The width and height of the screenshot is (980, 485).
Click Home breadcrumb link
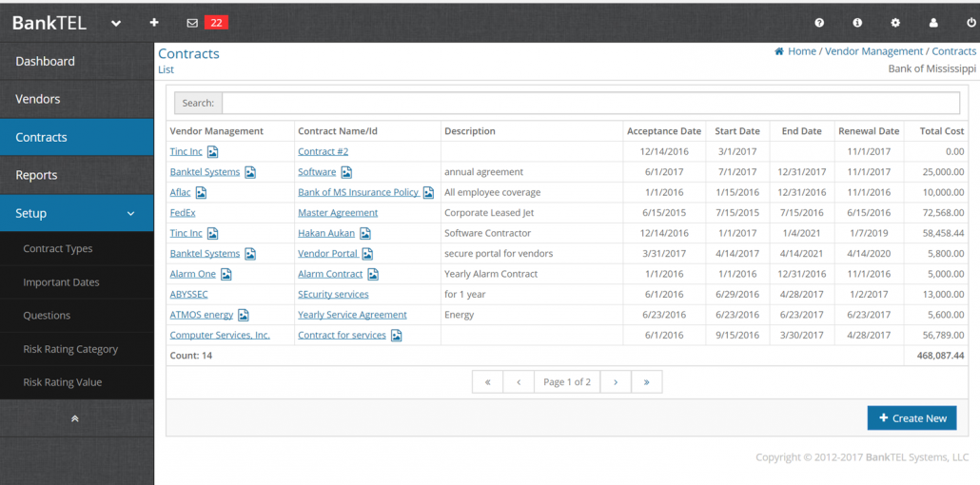[x=802, y=51]
